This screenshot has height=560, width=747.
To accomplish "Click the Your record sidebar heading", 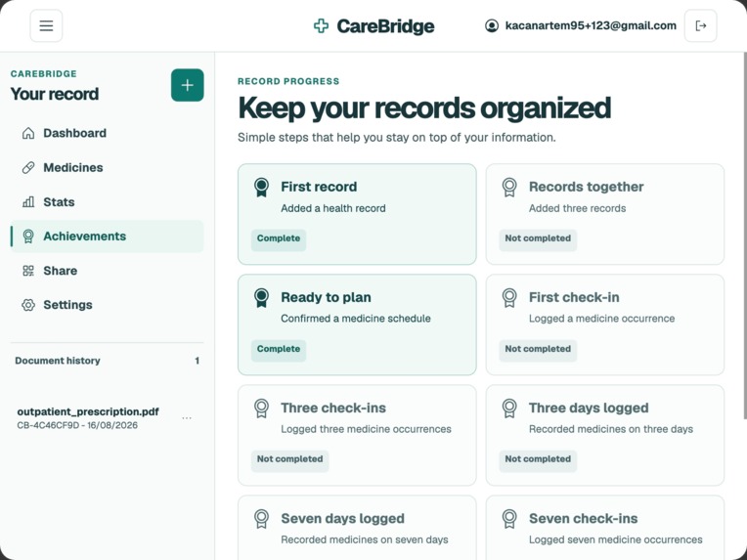I will pyautogui.click(x=55, y=94).
